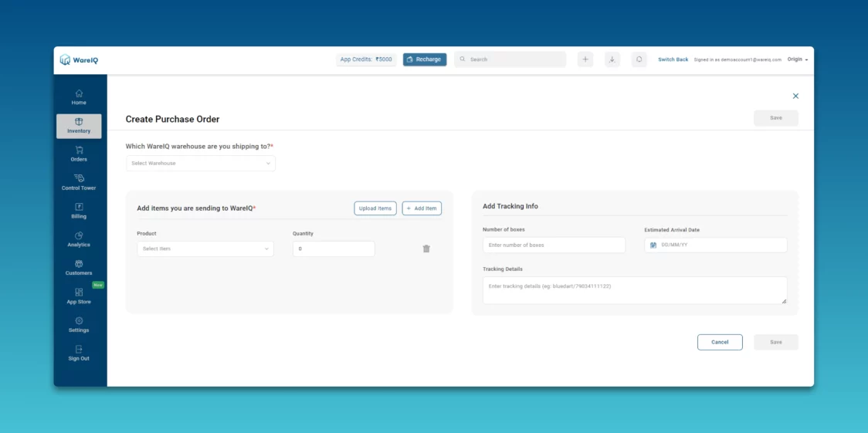The image size is (868, 433).
Task: Click the Recharge button
Action: tap(425, 59)
